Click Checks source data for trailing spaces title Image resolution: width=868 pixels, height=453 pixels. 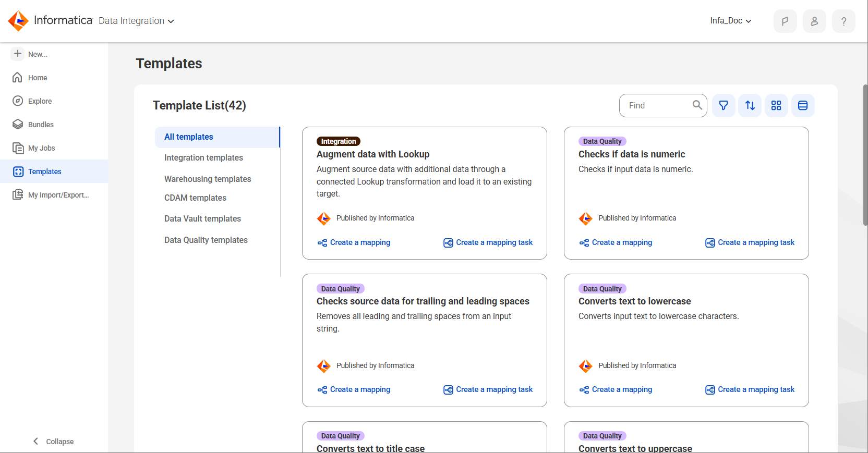click(423, 301)
